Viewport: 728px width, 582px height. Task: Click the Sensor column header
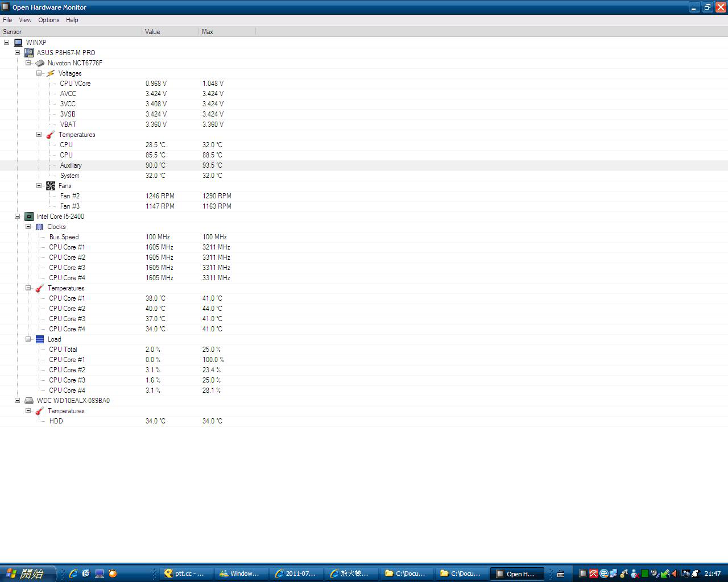click(x=71, y=32)
